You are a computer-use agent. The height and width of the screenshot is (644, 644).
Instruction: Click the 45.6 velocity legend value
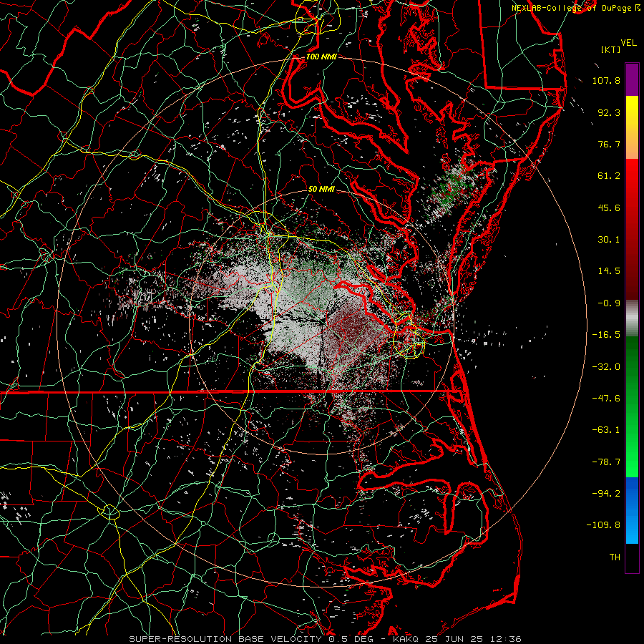(609, 208)
